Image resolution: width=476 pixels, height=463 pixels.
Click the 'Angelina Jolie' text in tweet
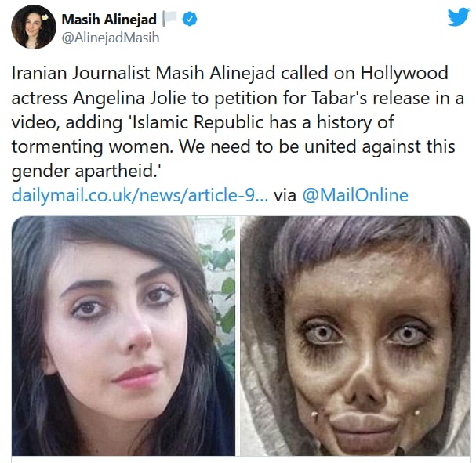[129, 98]
